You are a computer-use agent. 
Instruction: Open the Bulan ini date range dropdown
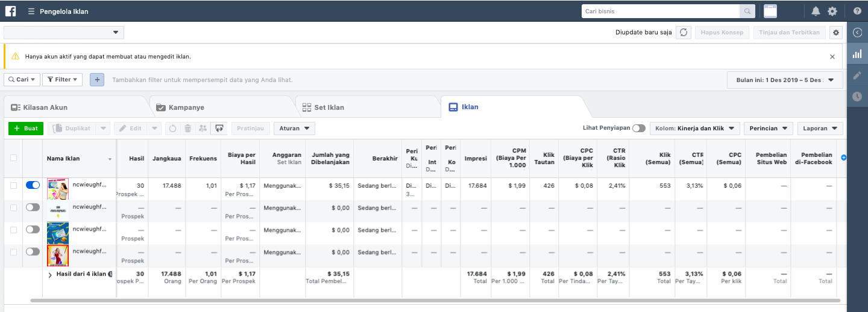[785, 80]
